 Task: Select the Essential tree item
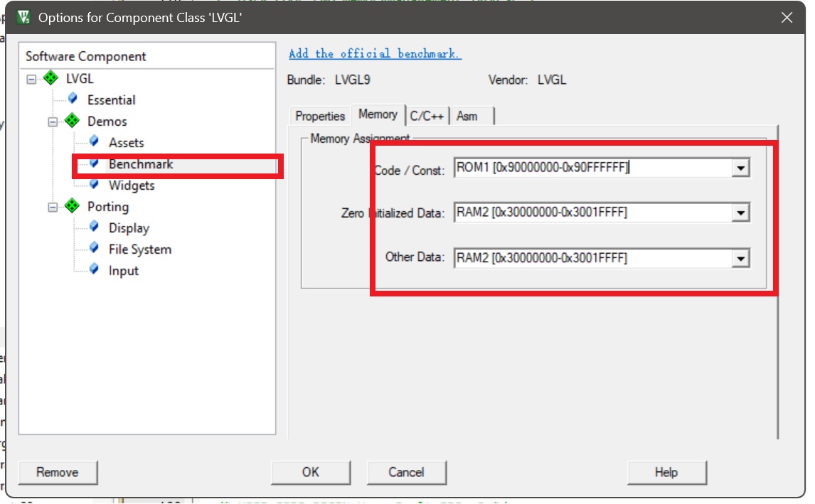111,100
